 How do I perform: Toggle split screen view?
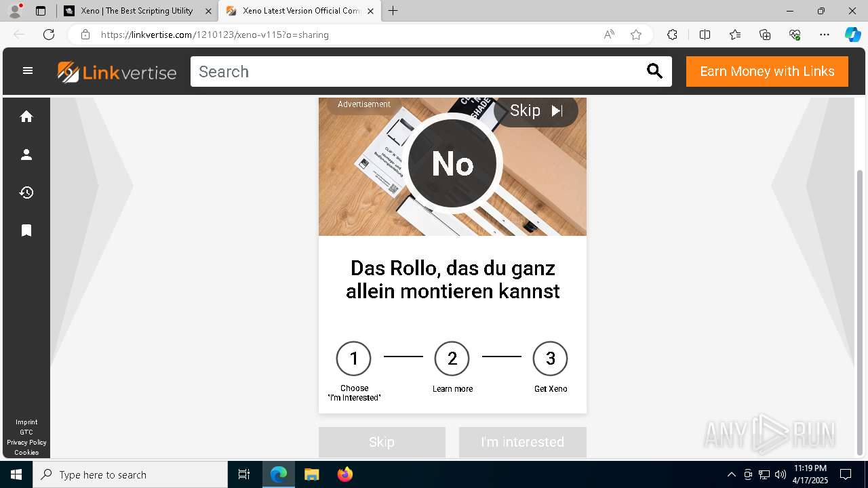[705, 35]
